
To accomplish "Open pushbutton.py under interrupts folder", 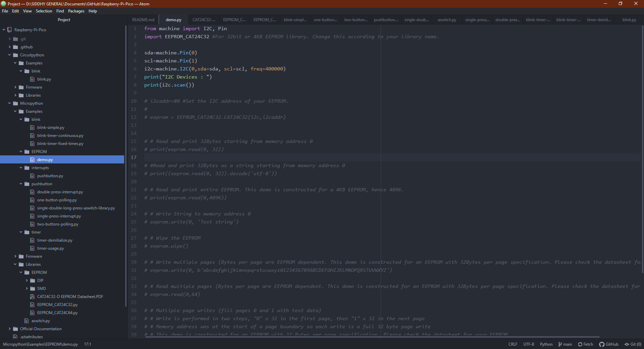I will tap(50, 176).
